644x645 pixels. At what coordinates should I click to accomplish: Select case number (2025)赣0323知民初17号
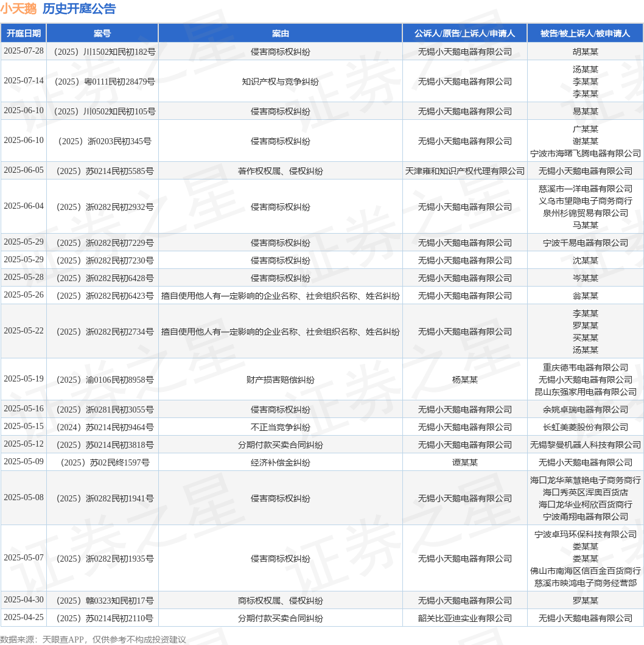tap(105, 601)
